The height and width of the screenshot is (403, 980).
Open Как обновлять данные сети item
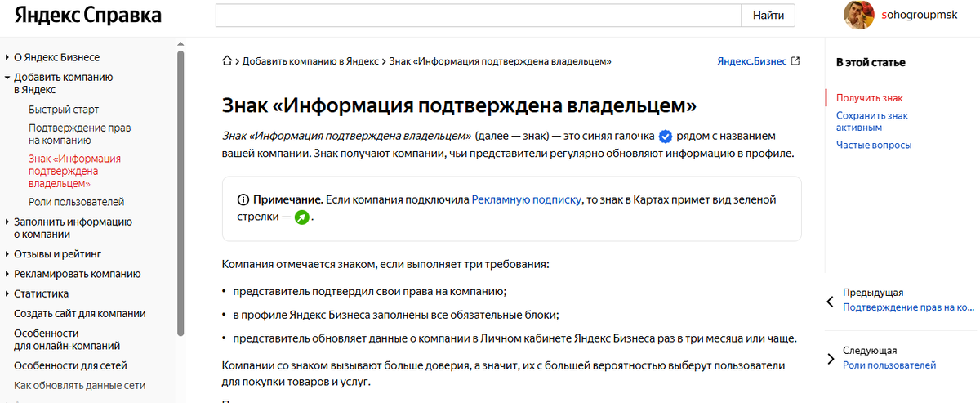tap(79, 386)
